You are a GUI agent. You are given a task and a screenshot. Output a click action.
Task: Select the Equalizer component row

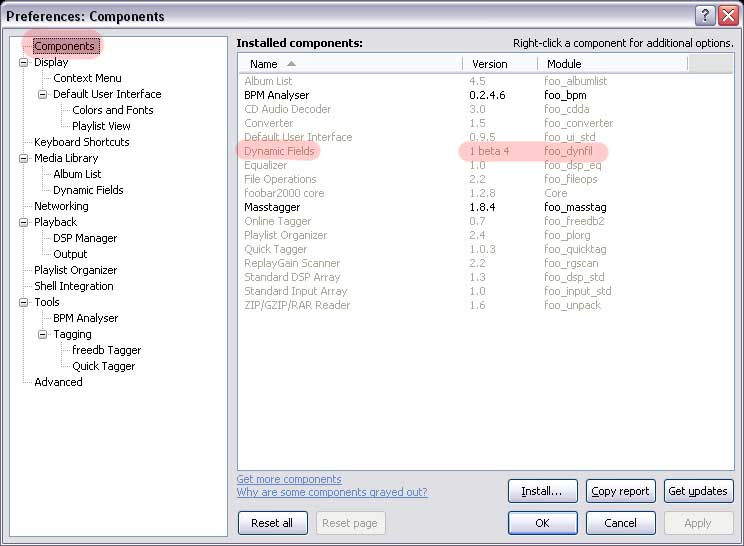(485, 165)
